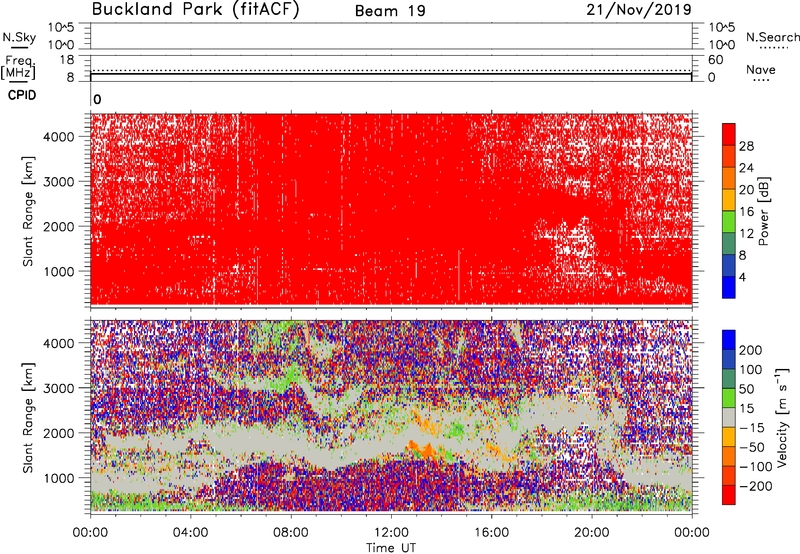The image size is (800, 554).
Task: Click the 'Buckland Park (fitACF)' plot title
Action: click(x=195, y=10)
